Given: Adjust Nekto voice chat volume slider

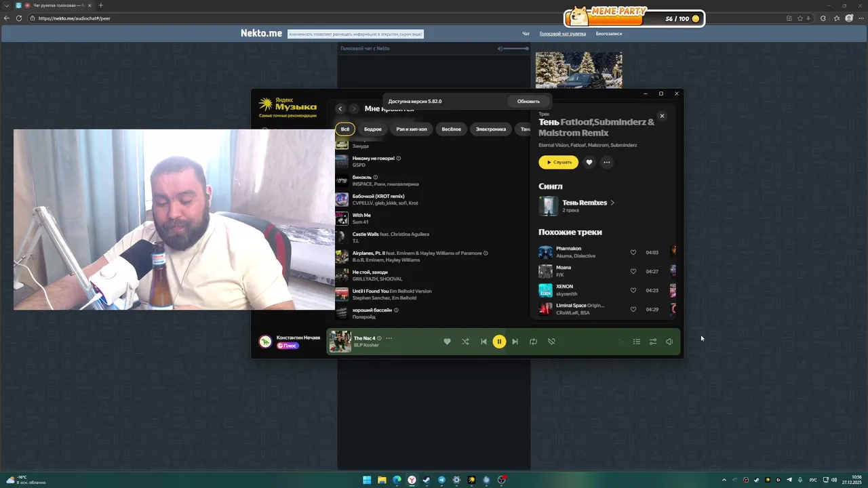Looking at the screenshot, I should point(517,48).
